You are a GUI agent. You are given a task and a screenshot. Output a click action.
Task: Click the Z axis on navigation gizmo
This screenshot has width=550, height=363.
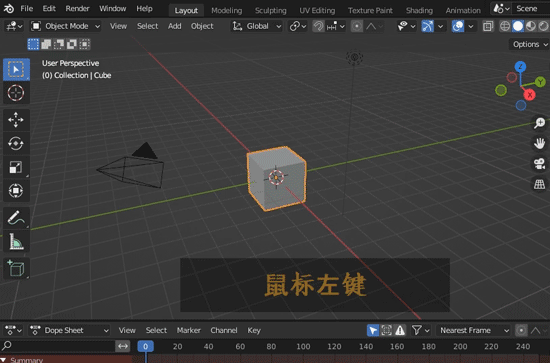pyautogui.click(x=520, y=67)
